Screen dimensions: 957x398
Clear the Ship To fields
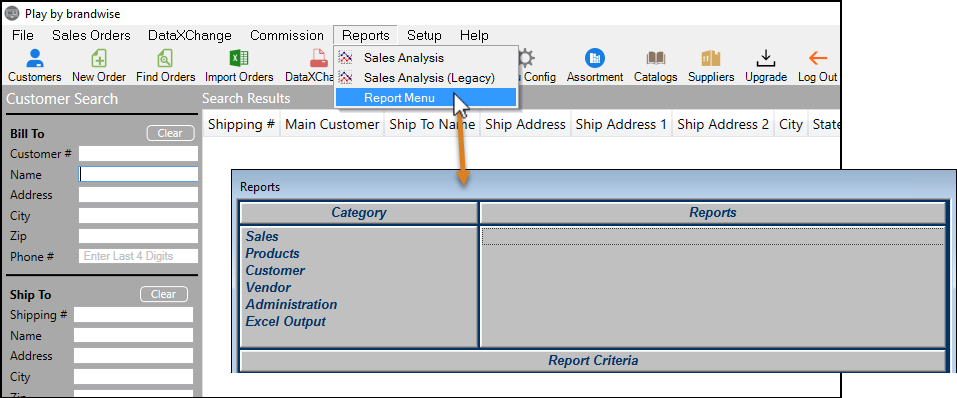click(164, 294)
